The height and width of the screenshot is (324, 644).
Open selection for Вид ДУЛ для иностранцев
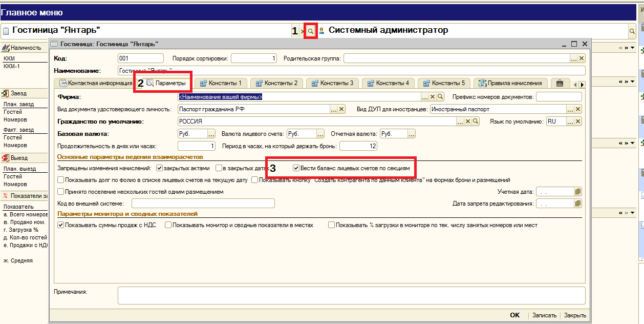[571, 109]
